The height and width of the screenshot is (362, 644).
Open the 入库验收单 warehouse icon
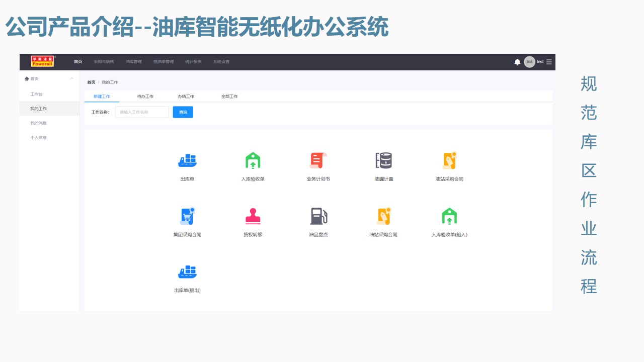[253, 160]
